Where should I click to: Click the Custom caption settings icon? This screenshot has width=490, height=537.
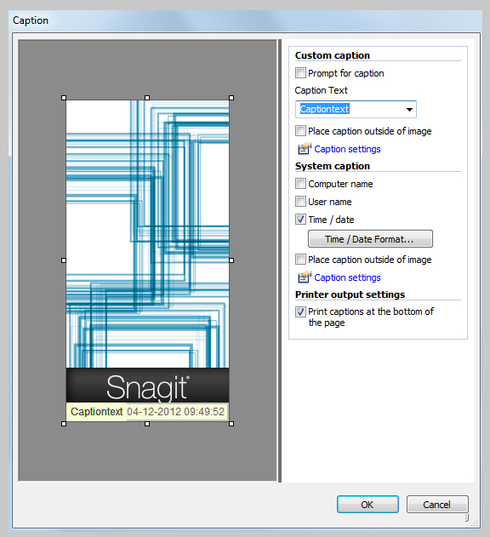pyautogui.click(x=304, y=149)
